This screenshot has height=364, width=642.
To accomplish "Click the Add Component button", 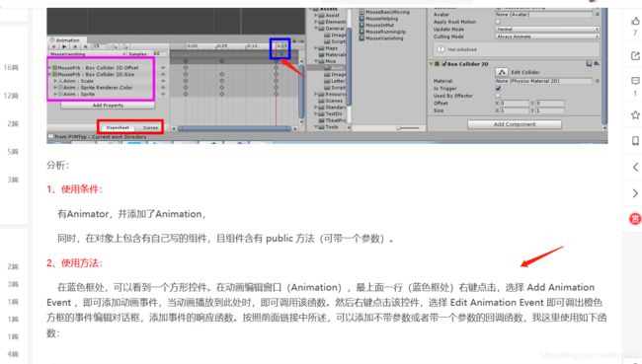I will 515,124.
